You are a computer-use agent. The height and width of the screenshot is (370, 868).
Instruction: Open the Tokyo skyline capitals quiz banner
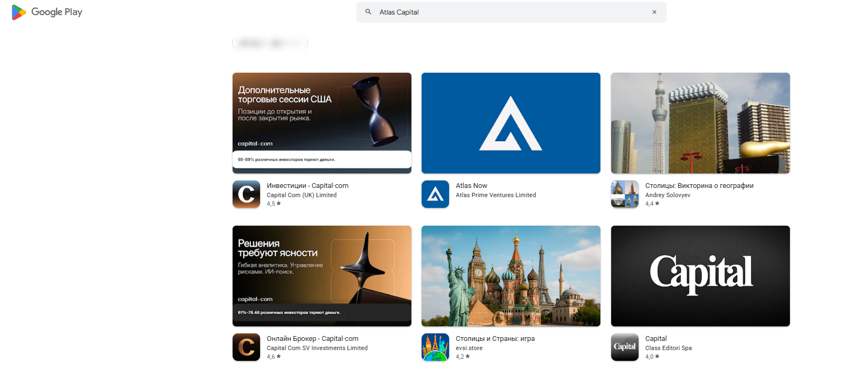click(x=701, y=123)
